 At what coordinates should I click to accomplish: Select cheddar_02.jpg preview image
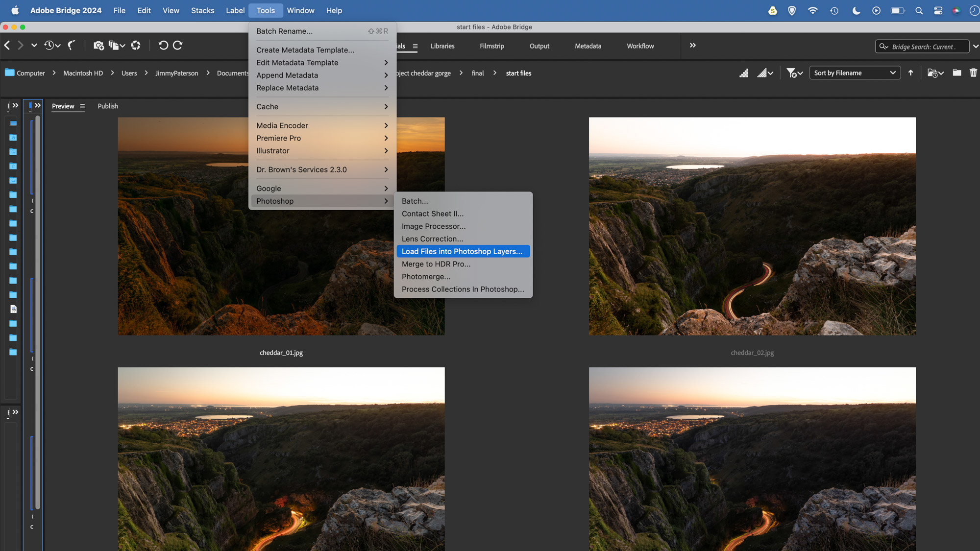(x=752, y=226)
